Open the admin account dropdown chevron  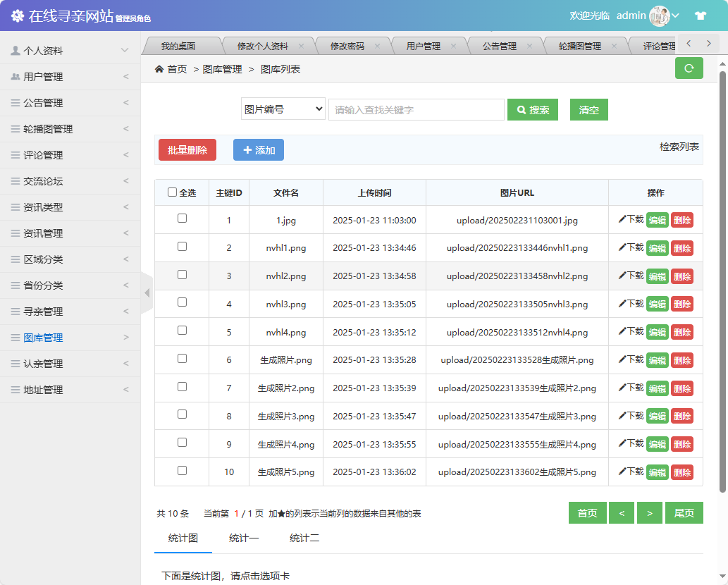pyautogui.click(x=675, y=15)
